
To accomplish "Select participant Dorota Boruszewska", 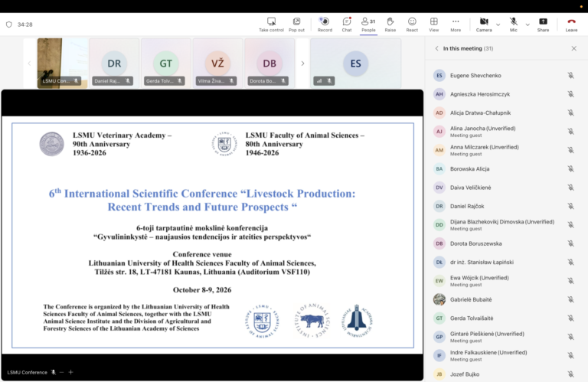I will click(x=505, y=243).
